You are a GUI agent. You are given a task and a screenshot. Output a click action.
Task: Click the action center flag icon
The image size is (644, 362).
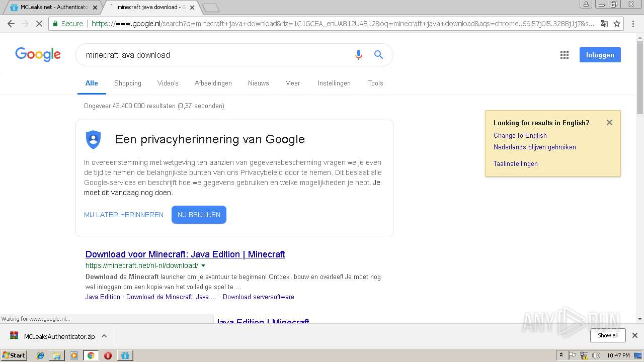tap(572, 355)
